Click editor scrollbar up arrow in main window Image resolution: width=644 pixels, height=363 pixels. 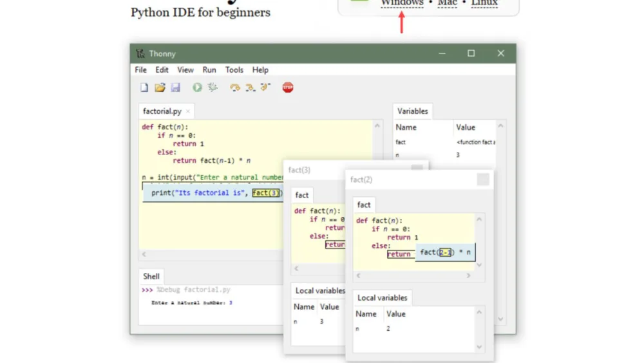pyautogui.click(x=377, y=126)
